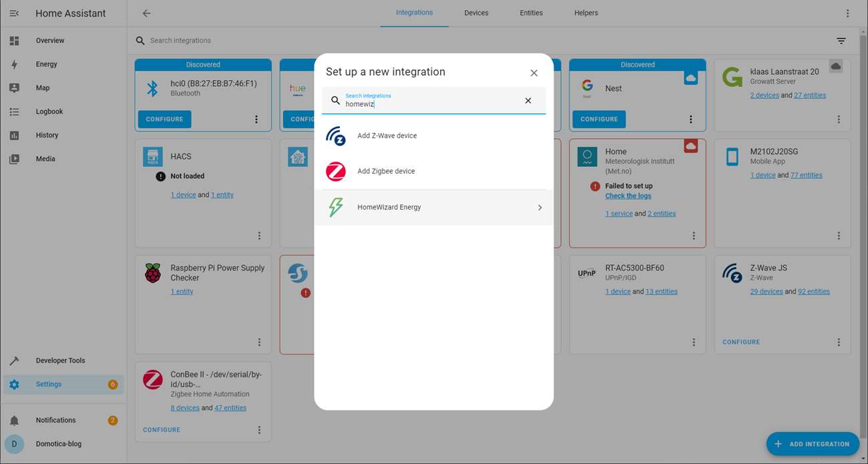Open the Media panel

(63, 159)
